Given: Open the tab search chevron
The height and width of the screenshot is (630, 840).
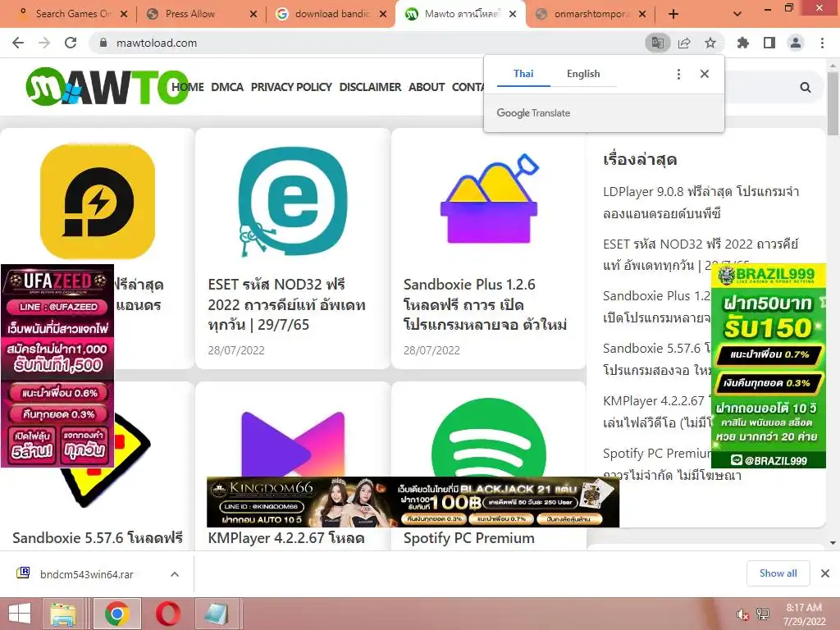Looking at the screenshot, I should 737,14.
